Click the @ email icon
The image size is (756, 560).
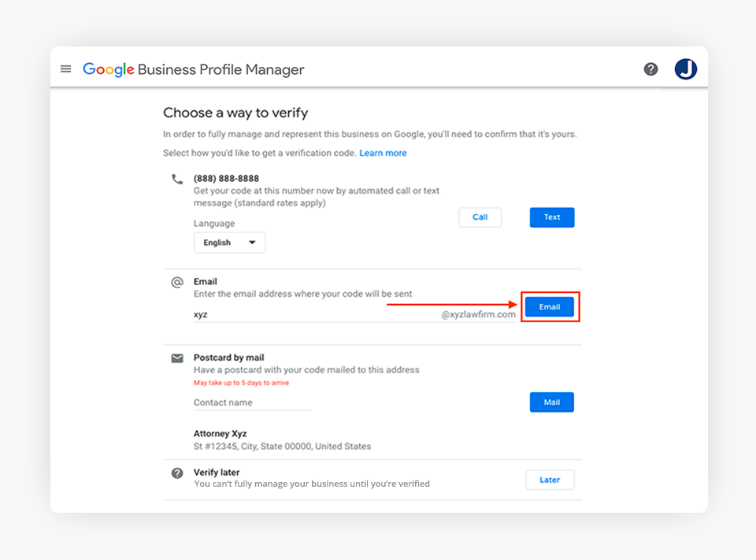point(177,282)
